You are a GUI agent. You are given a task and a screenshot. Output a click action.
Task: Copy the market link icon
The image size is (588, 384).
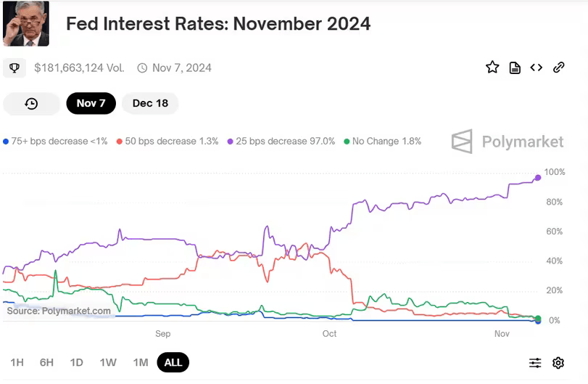coord(559,68)
